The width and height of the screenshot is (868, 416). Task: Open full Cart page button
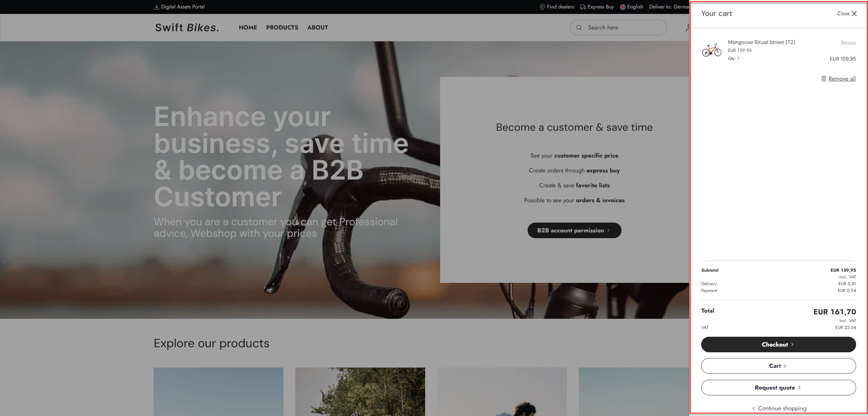click(x=778, y=366)
